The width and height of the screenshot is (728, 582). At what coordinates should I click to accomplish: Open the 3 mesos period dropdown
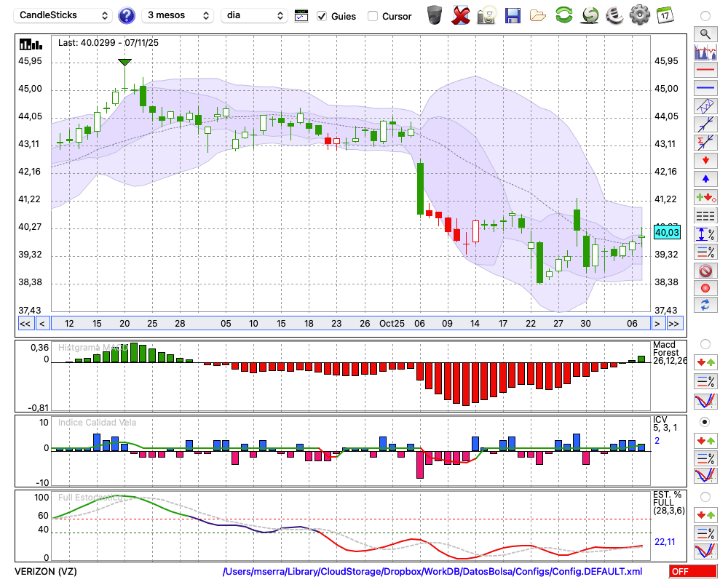(178, 15)
